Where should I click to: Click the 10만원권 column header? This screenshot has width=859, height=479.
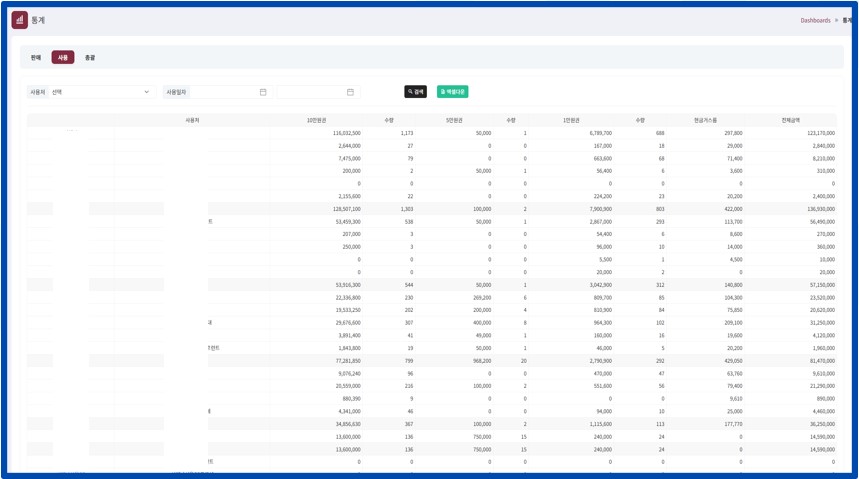(x=317, y=120)
